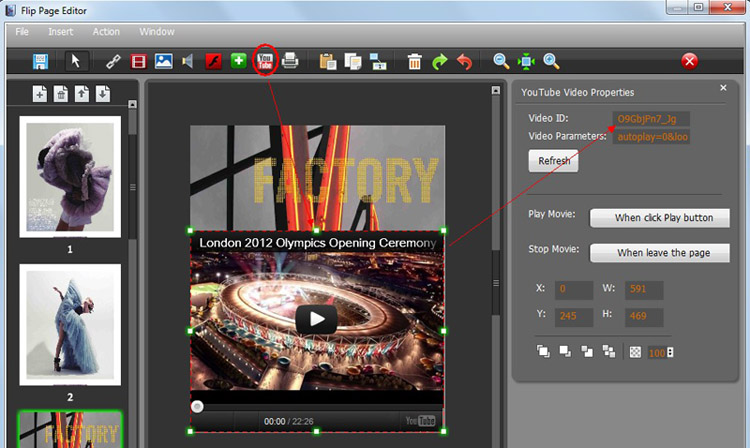Click the red undo arrow
This screenshot has height=448, width=750.
tap(464, 61)
